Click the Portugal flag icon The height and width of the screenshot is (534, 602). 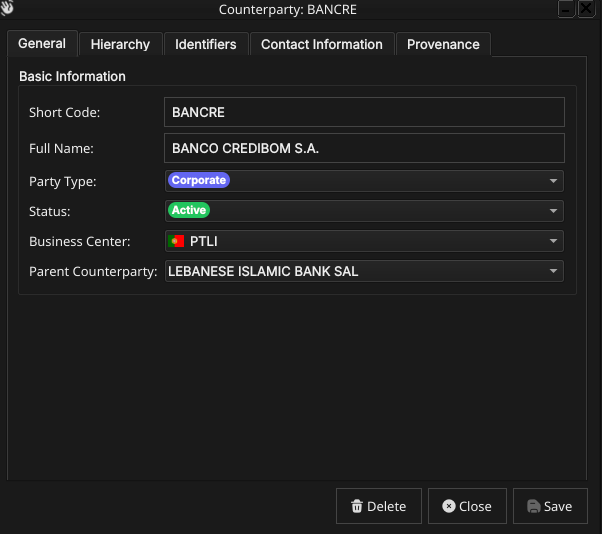176,241
